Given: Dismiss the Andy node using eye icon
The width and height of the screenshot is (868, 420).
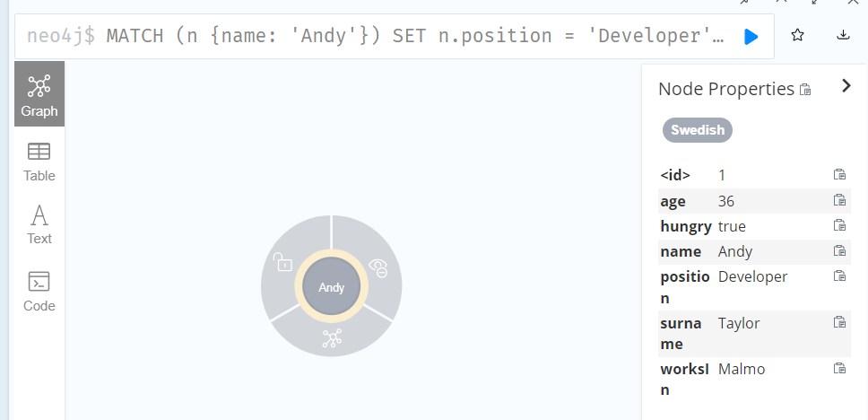Looking at the screenshot, I should 378,268.
